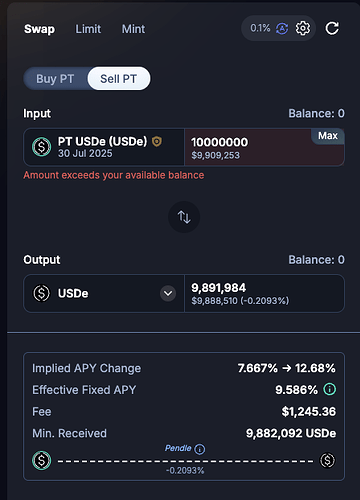Screen dimensions: 360x500
Task: Click the 10000000 amount input field
Action: [264, 147]
